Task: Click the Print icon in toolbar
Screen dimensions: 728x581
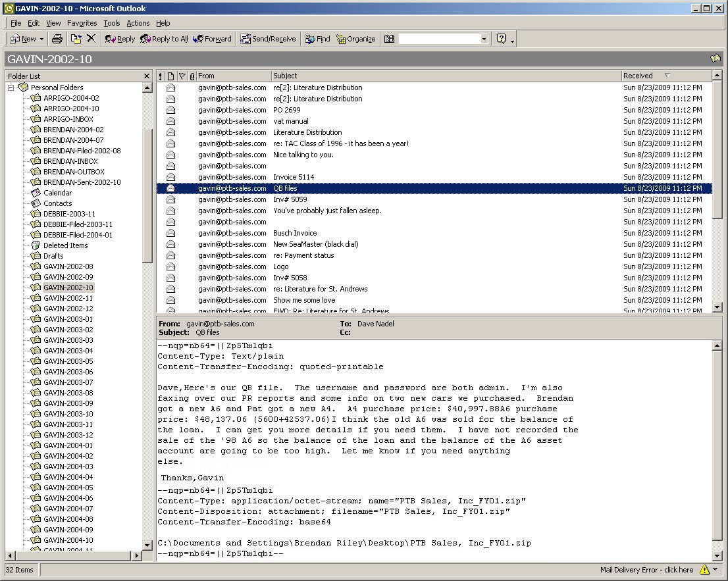Action: click(57, 39)
